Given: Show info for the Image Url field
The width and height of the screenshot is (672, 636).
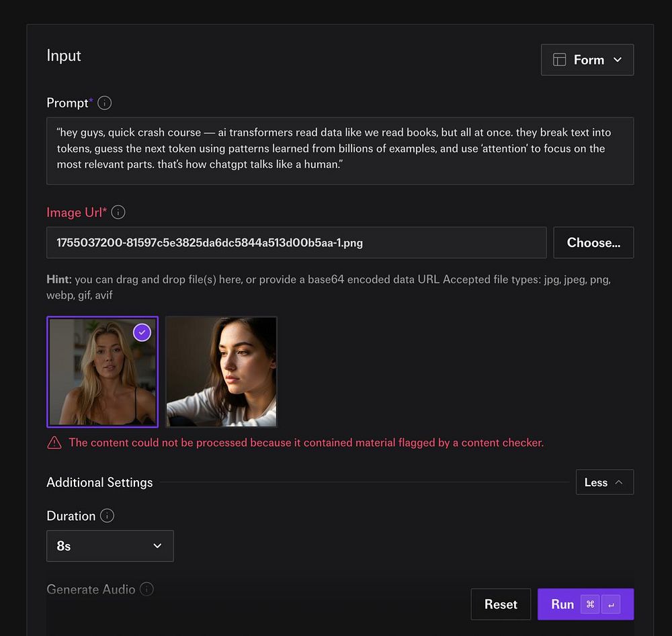Looking at the screenshot, I should (118, 212).
